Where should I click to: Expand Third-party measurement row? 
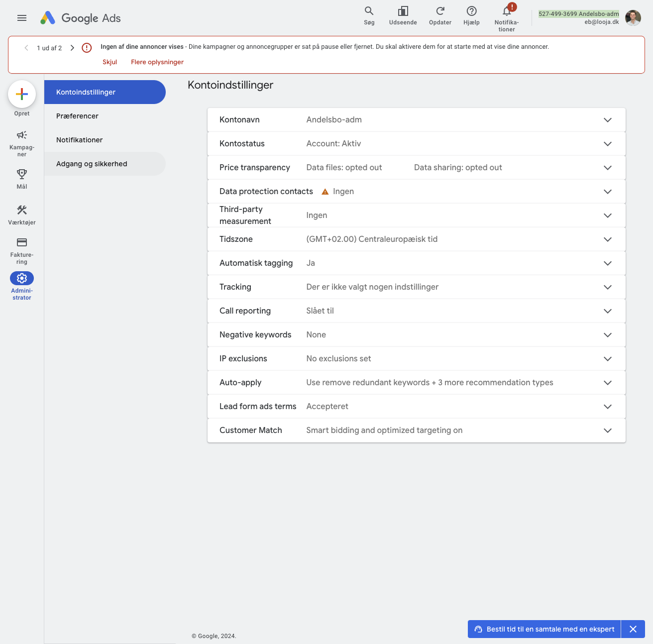[417, 215]
